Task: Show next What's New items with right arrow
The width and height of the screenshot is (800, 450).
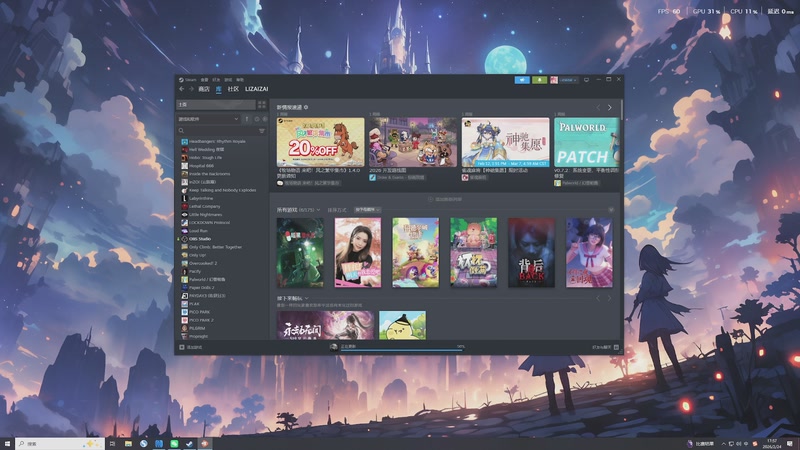Action: [x=609, y=108]
